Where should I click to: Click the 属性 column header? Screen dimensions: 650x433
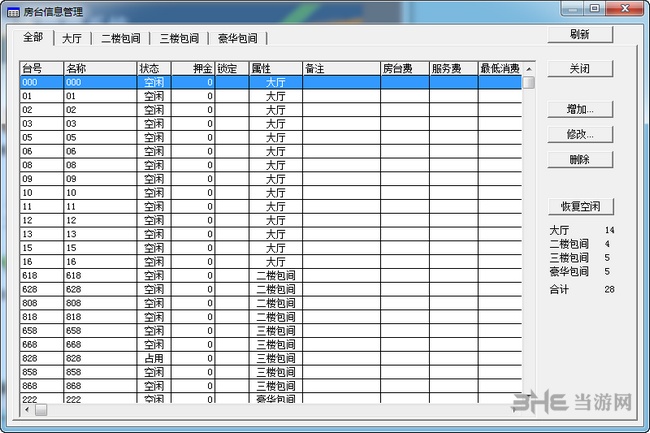[x=276, y=68]
